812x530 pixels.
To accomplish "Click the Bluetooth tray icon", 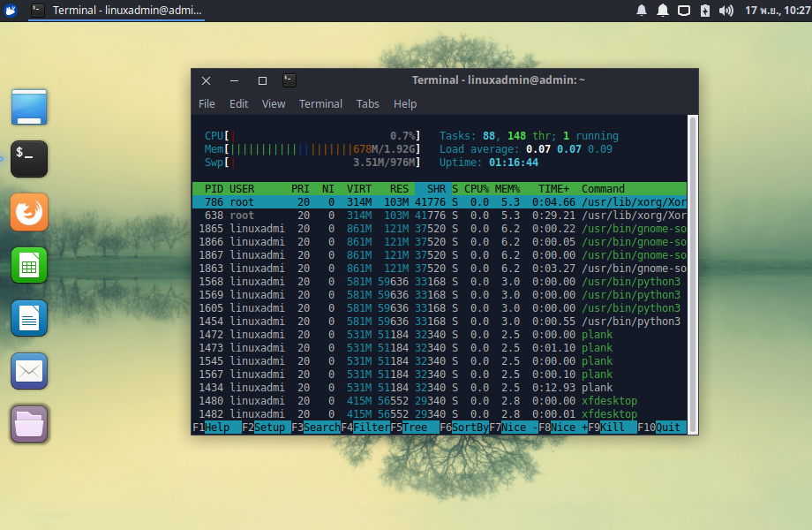I will pos(705,11).
